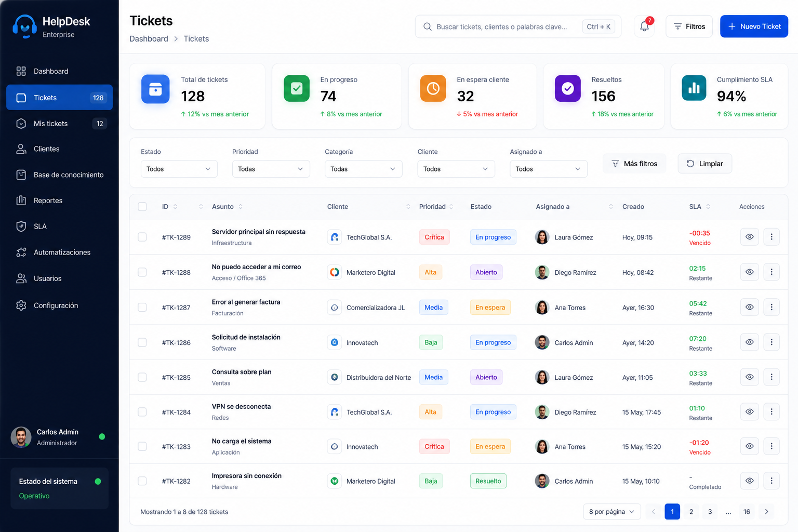The height and width of the screenshot is (532, 798).
Task: Click the Más filtros button
Action: [634, 164]
